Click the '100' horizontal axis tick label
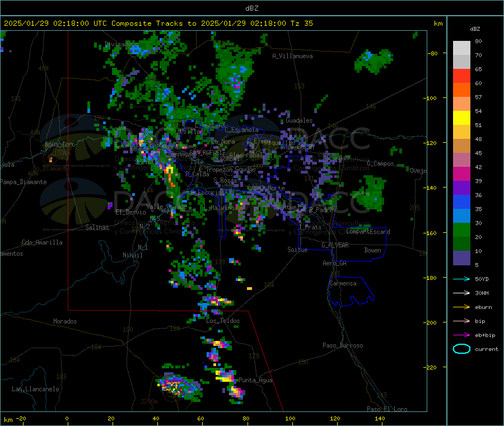Screen dimensions: 504x426 (x=290, y=418)
